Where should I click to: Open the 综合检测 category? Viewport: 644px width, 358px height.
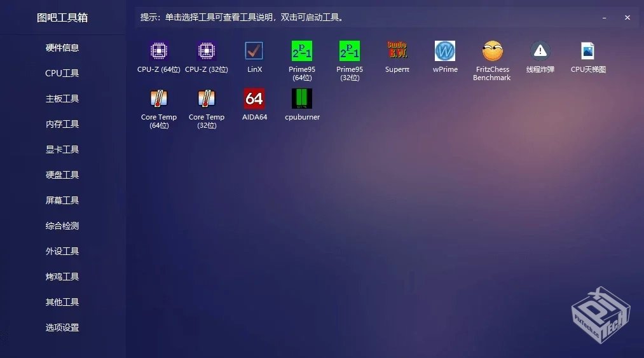click(62, 226)
